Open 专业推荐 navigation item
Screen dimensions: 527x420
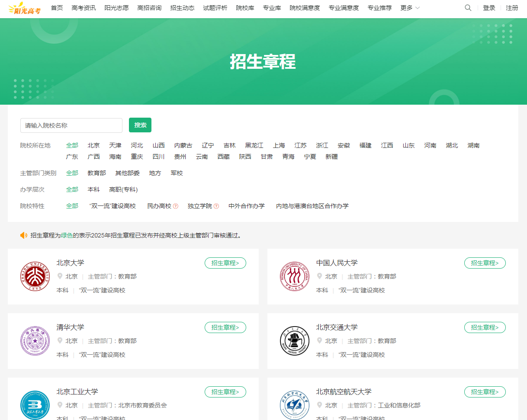tap(379, 8)
